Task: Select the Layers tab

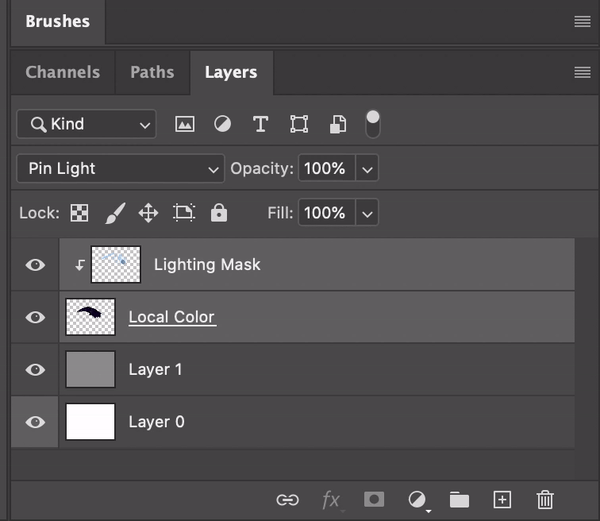Action: tap(231, 72)
